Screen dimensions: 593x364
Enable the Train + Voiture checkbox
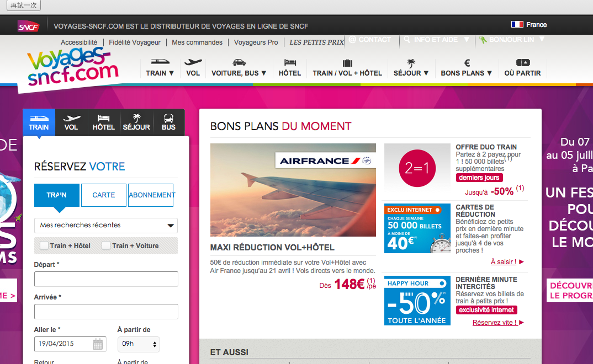[106, 245]
